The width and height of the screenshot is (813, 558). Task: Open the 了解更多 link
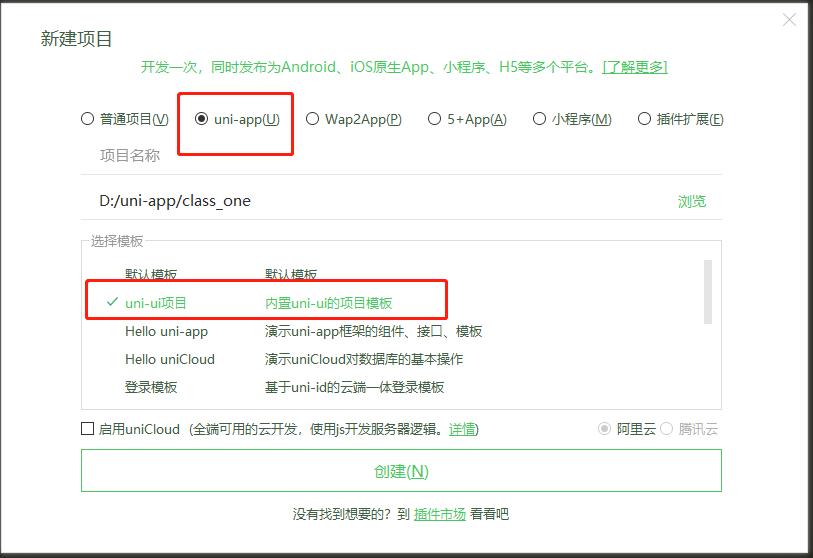[635, 67]
